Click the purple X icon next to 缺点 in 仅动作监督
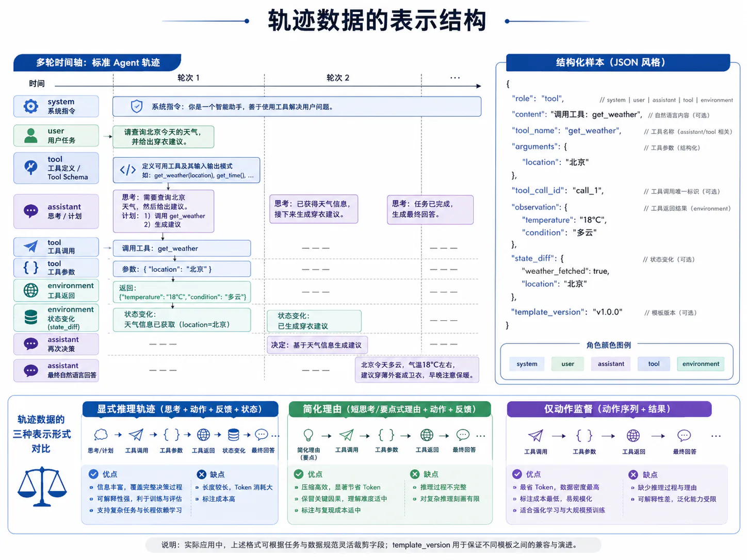This screenshot has width=747, height=560. click(633, 474)
